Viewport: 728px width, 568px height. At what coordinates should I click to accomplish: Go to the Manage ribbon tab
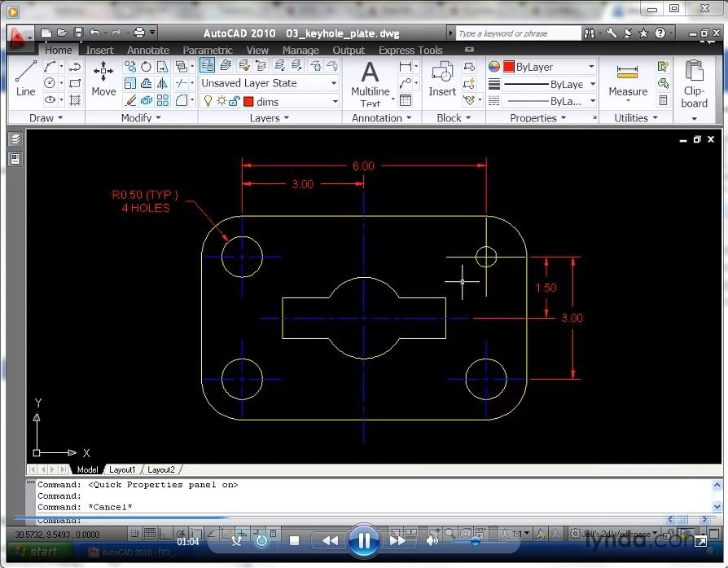[x=300, y=50]
